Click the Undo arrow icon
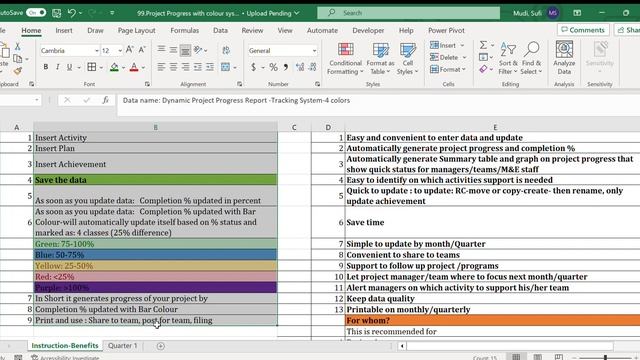 (x=71, y=13)
